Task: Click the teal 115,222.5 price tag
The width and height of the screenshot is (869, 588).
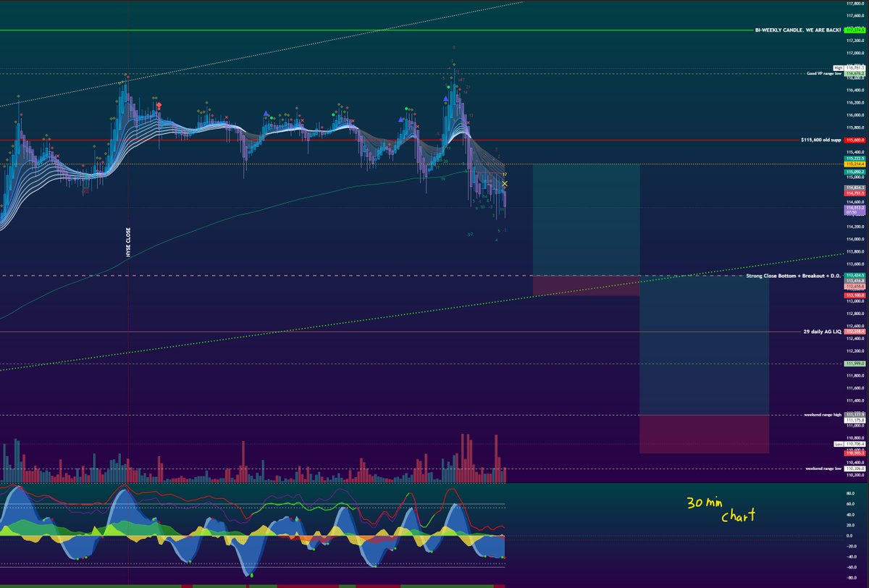Action: point(855,158)
